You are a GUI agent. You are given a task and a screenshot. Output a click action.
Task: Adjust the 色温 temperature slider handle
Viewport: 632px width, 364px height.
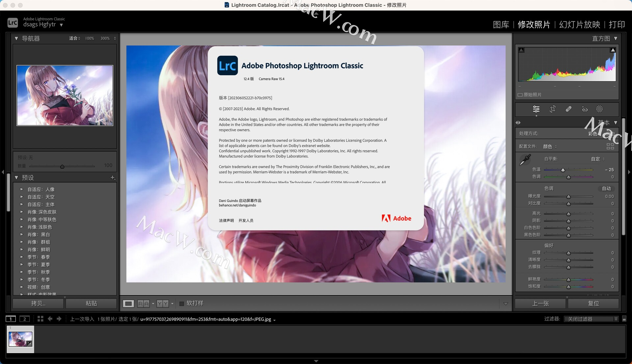[x=563, y=170]
